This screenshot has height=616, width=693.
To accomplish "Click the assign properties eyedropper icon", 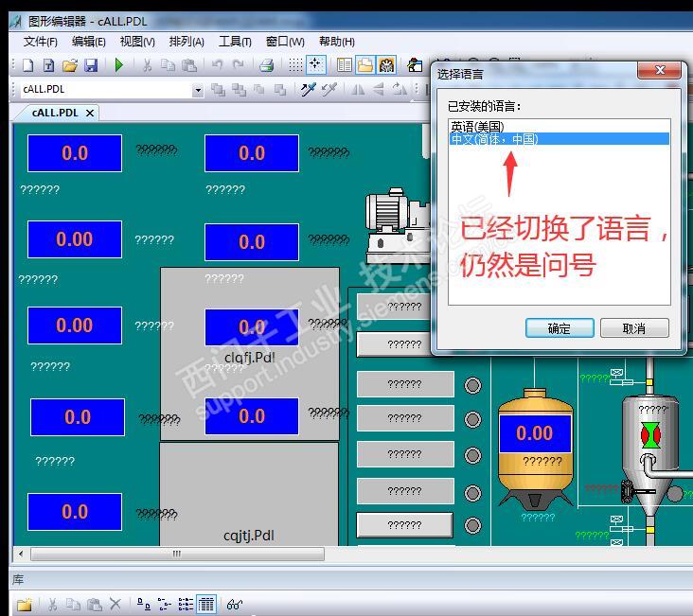I will coord(329,89).
